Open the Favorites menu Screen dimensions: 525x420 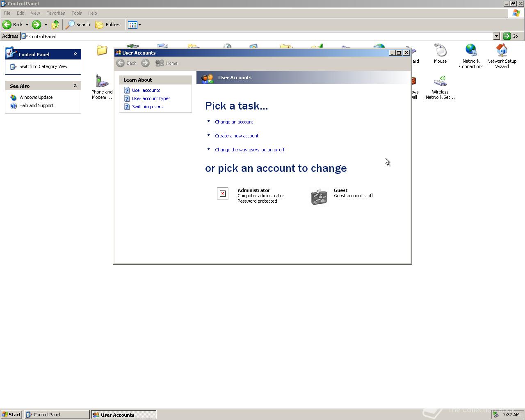55,13
